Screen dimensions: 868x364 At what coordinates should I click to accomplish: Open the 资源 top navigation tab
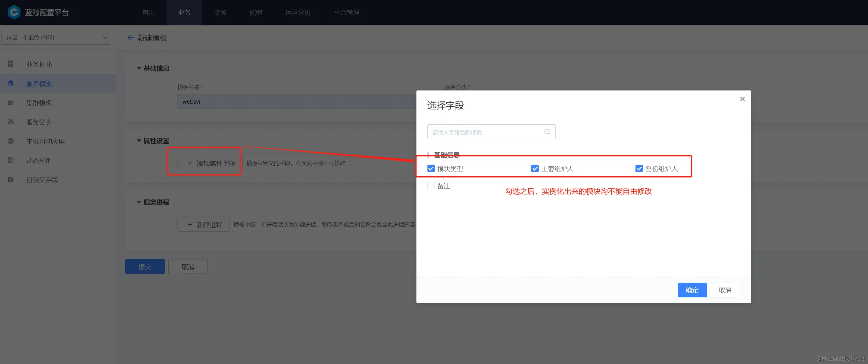coord(220,13)
